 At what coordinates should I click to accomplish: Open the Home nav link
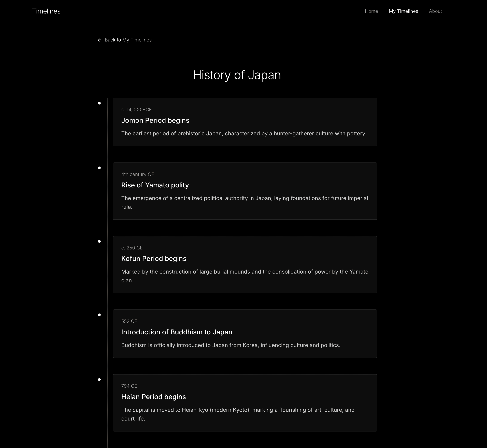371,11
